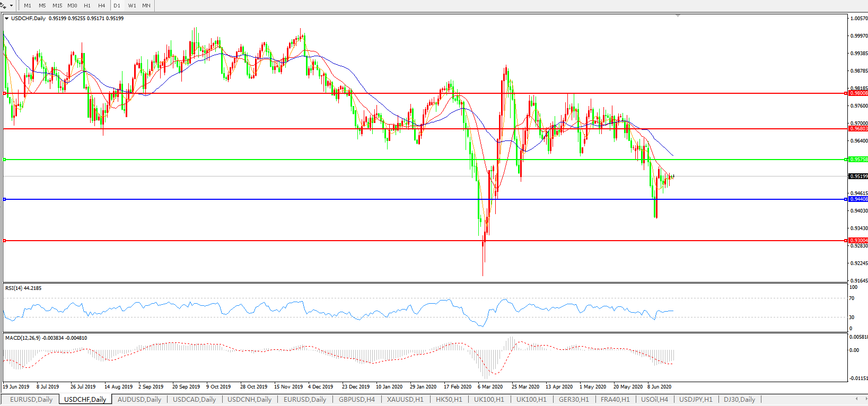Viewport: 868px width, 406px height.
Task: Go to DJ30,Daily chart tab
Action: pyautogui.click(x=739, y=400)
